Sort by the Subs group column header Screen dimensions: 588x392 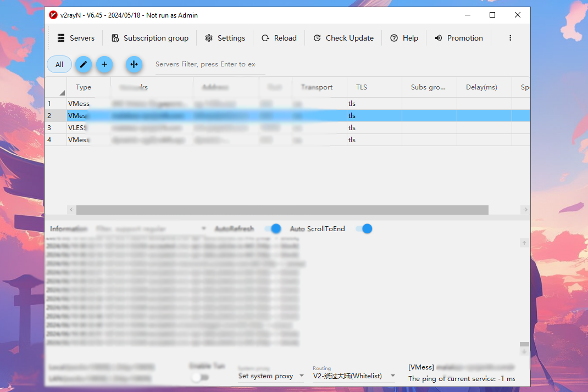[429, 87]
